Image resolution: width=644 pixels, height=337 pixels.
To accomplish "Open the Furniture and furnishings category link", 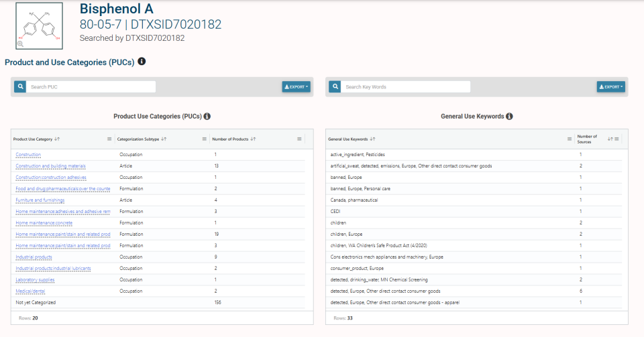I will (x=40, y=200).
